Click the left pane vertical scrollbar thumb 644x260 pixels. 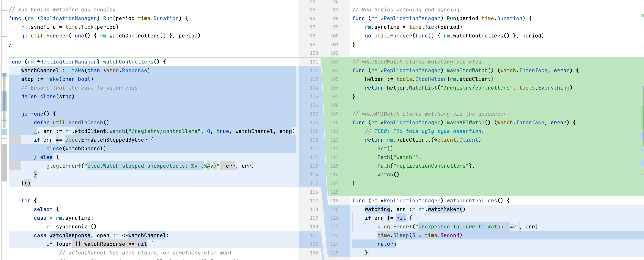coord(4,100)
